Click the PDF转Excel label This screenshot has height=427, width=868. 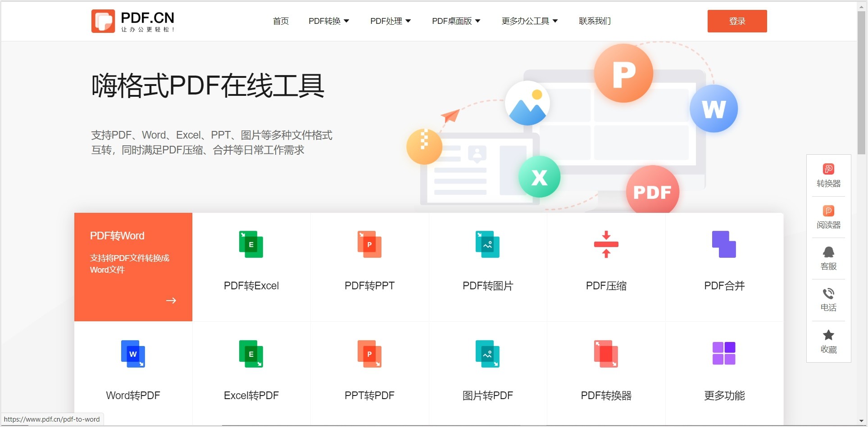point(251,286)
